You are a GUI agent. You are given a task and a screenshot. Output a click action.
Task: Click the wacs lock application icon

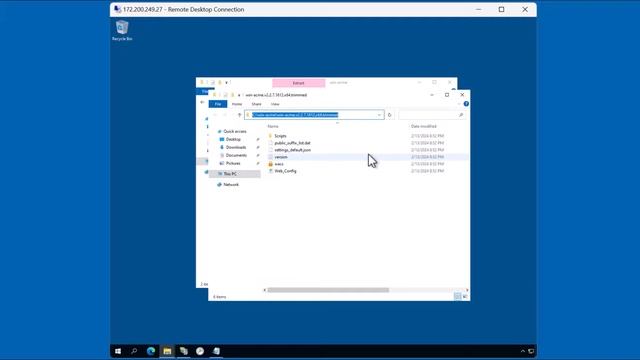(270, 164)
